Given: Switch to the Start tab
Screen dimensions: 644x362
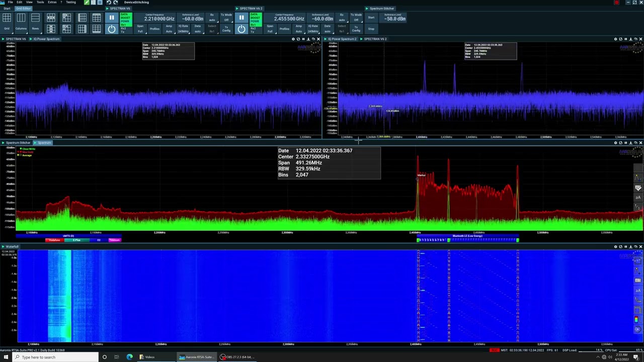Looking at the screenshot, I should tap(7, 9).
